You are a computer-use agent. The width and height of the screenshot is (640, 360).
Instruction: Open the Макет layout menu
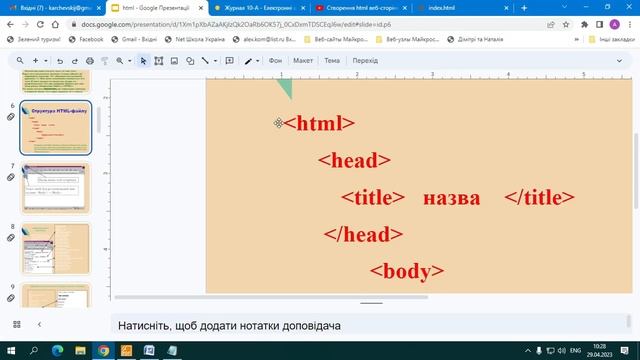(303, 60)
